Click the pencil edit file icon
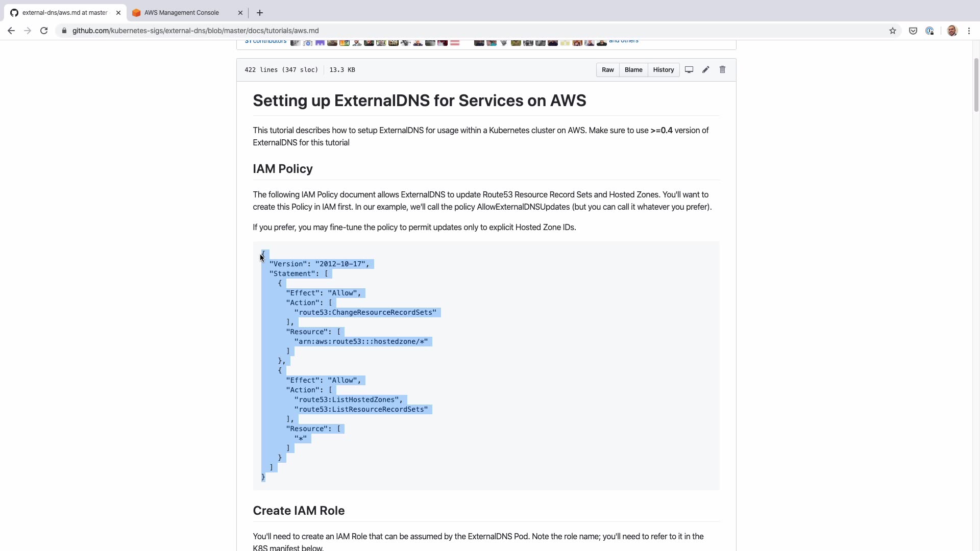This screenshot has width=980, height=551. [x=705, y=70]
